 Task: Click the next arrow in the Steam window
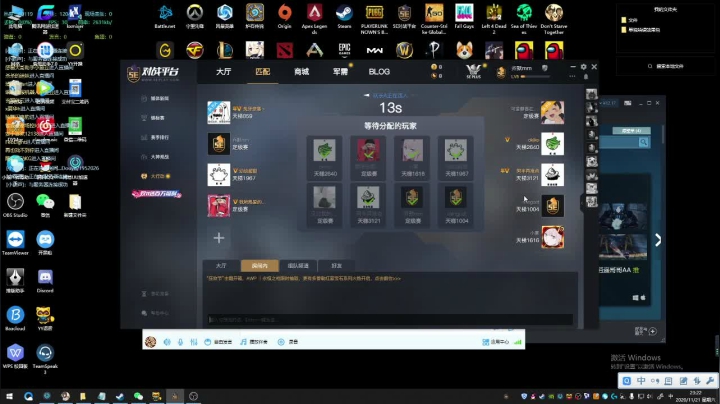(658, 240)
